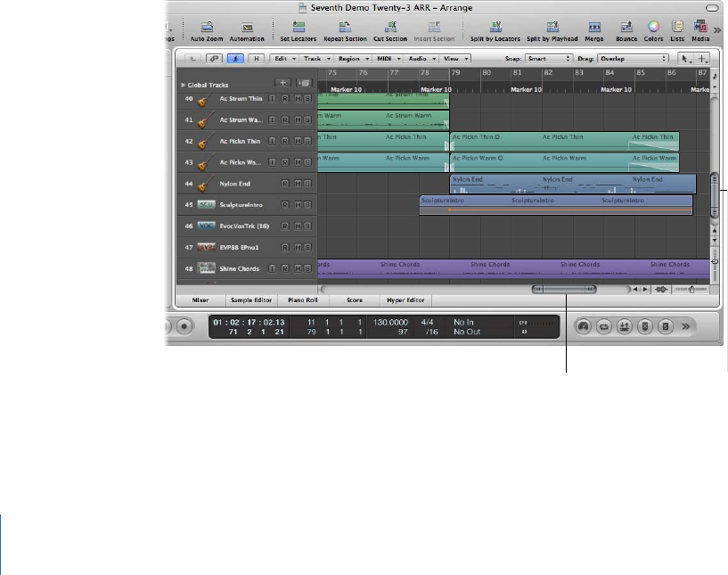
Task: Toggle the transport Solo button
Action: [x=666, y=326]
